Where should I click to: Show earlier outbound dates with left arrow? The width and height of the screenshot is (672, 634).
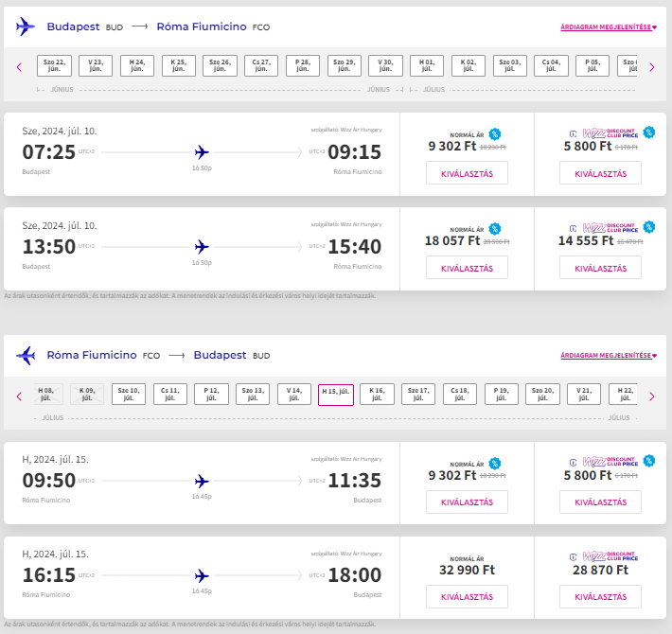19,67
